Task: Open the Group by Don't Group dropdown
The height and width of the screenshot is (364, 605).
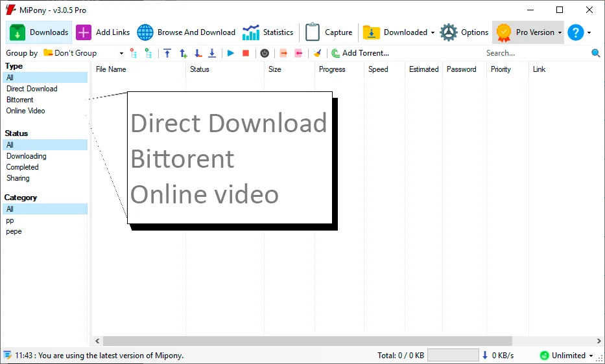Action: pyautogui.click(x=84, y=53)
